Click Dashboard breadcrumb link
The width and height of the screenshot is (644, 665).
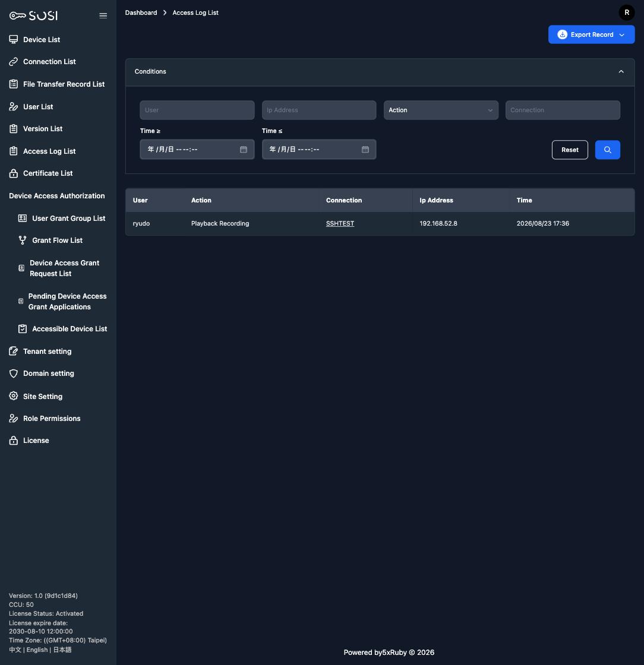click(141, 12)
